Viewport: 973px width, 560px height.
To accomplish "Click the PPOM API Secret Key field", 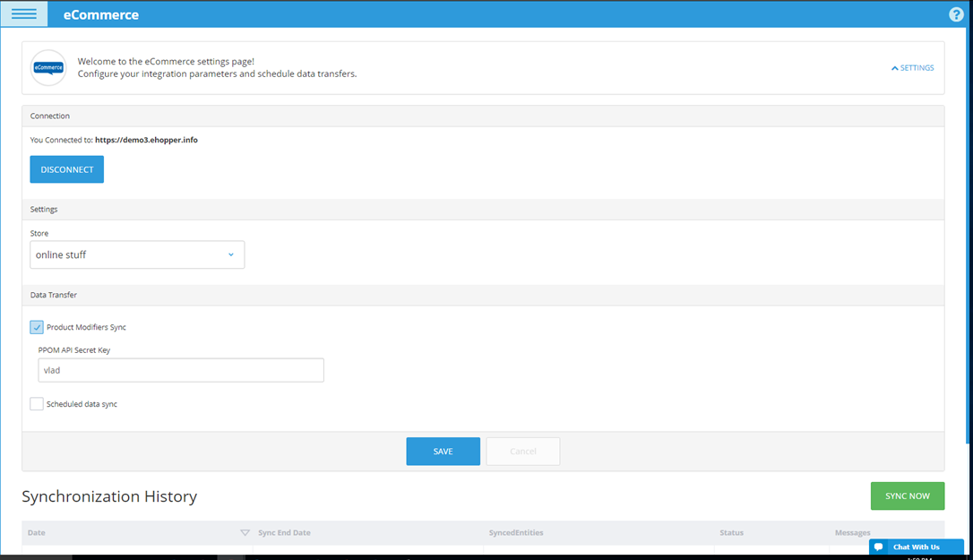I will click(180, 370).
